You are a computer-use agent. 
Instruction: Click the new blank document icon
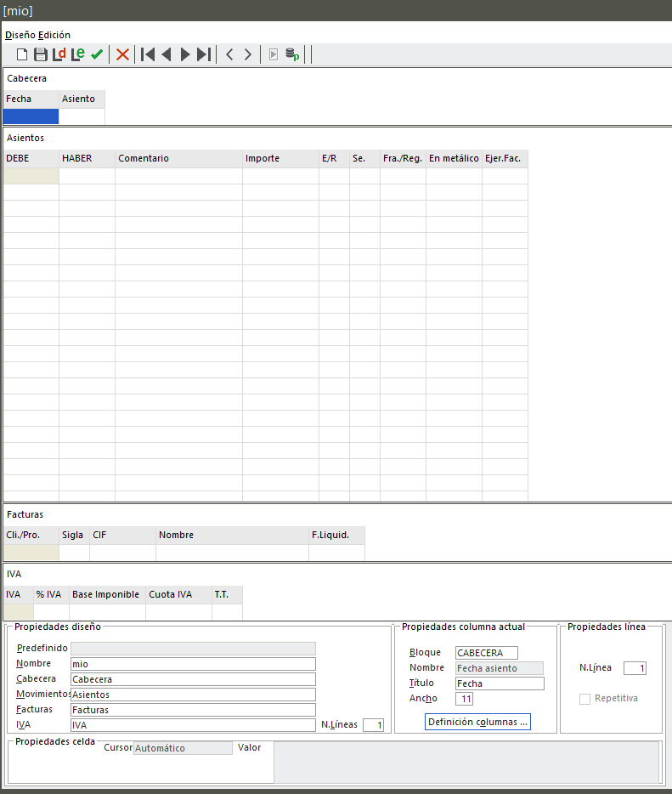click(x=22, y=54)
